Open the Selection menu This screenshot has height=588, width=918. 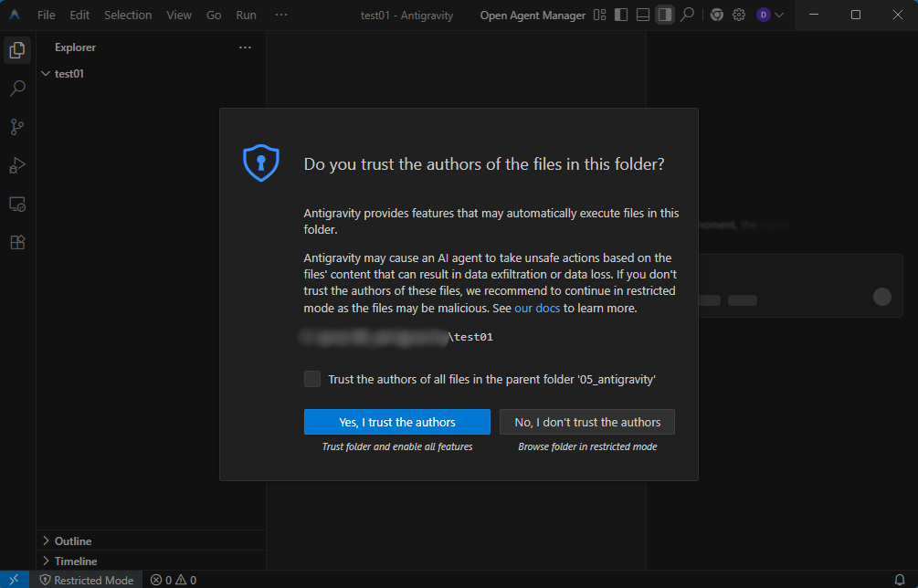[x=128, y=16]
